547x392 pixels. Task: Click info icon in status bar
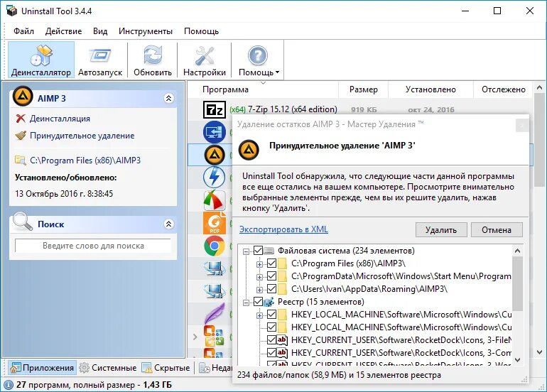click(9, 385)
